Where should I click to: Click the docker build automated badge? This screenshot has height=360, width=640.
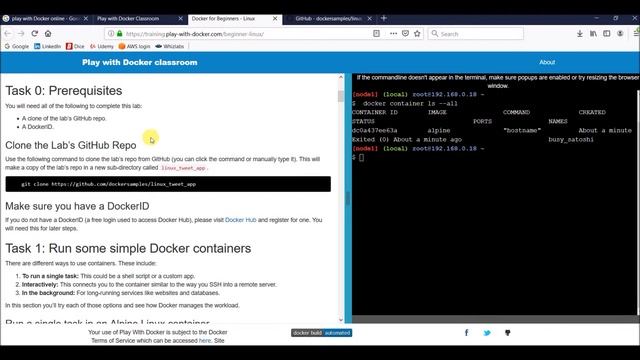click(x=321, y=333)
